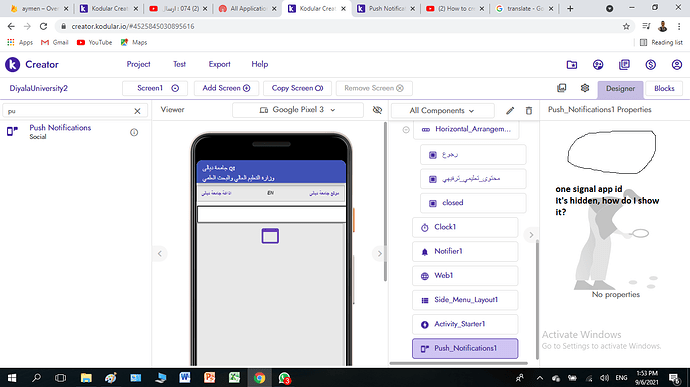Collapse the Horizontal_Arrangement tree node

coord(406,129)
